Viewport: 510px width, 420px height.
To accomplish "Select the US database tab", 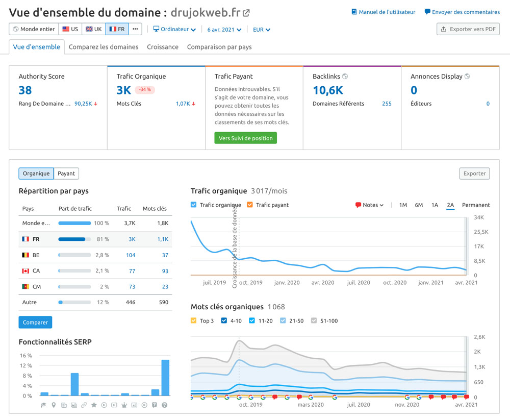I will [x=70, y=29].
